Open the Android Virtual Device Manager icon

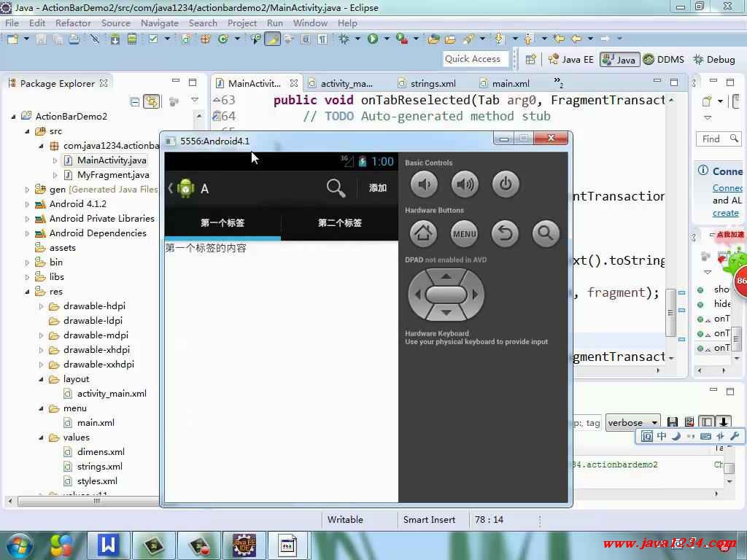(x=132, y=39)
